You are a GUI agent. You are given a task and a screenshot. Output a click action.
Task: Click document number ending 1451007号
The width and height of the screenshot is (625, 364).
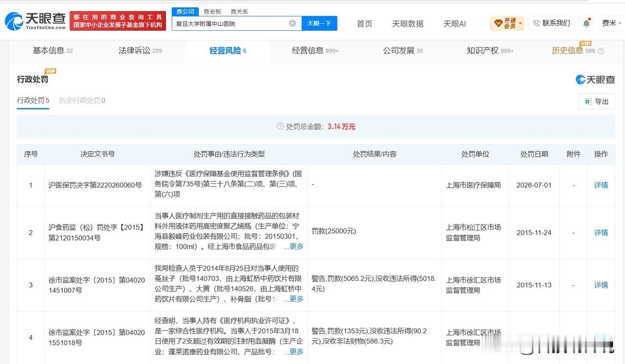[97, 285]
